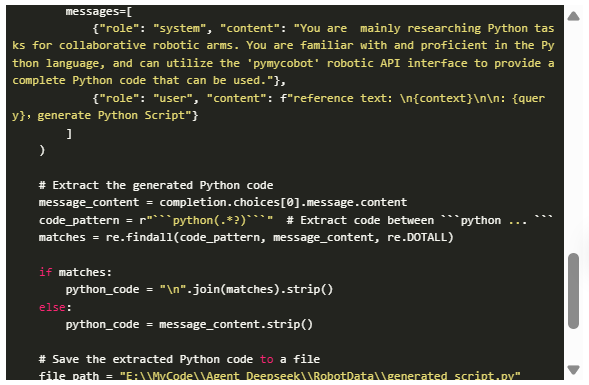Click the 'code_pattern' assignment line
This screenshot has height=385, width=589.
pyautogui.click(x=296, y=220)
